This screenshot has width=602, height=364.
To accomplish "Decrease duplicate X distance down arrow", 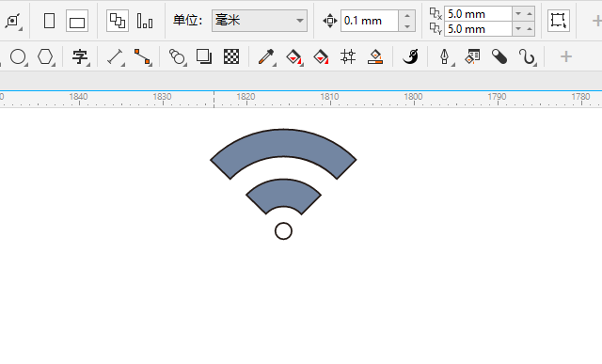I will (518, 14).
